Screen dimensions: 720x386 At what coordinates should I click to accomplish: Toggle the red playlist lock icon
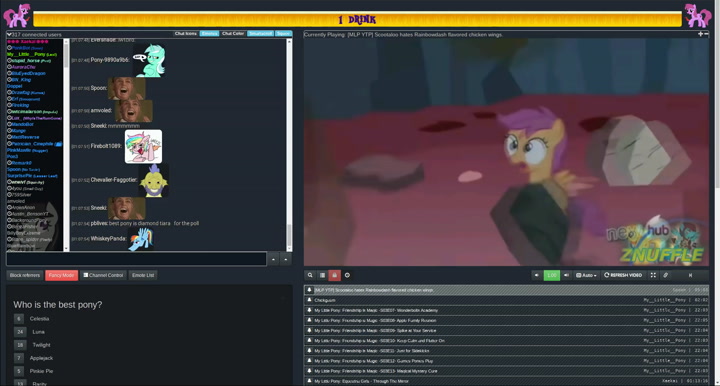335,275
